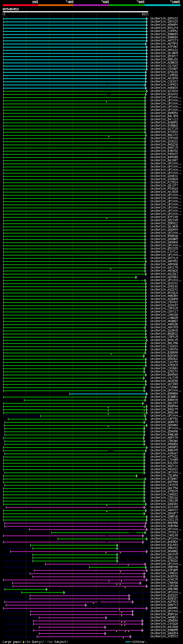Screen dimensions: 183x644
Task: Open UniRef100_Q0JNK5 entry
Action: click(x=164, y=53)
